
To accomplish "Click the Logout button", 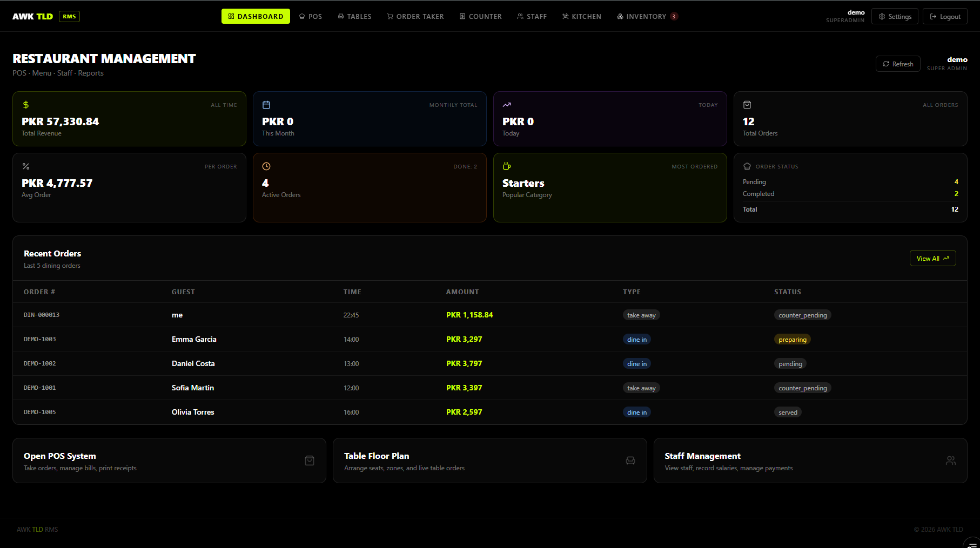I will tap(945, 17).
